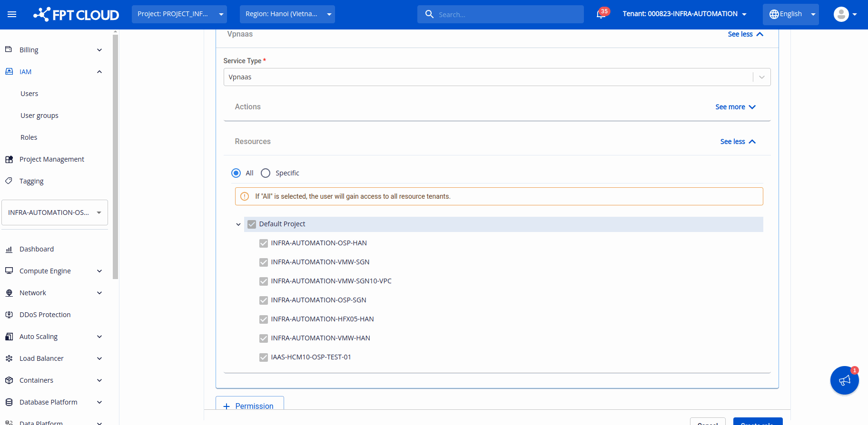Viewport: 868px width, 425px height.
Task: Open the English language dropdown
Action: tap(791, 14)
